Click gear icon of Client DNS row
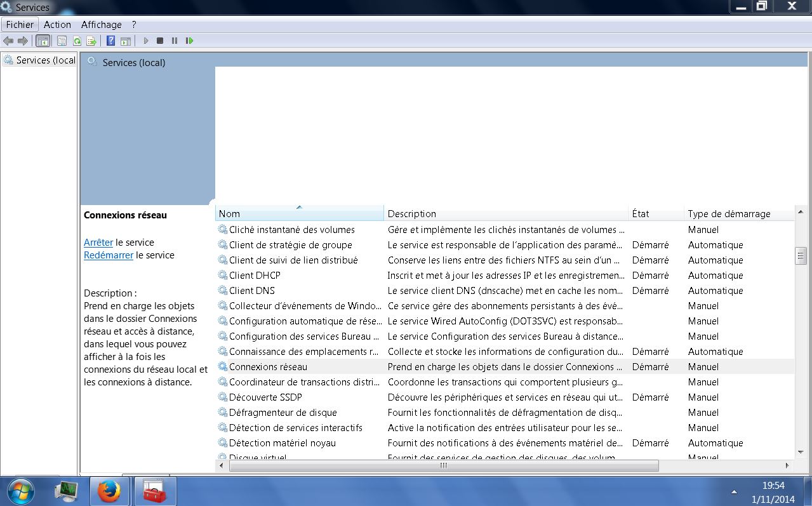Image resolution: width=812 pixels, height=506 pixels. (223, 290)
